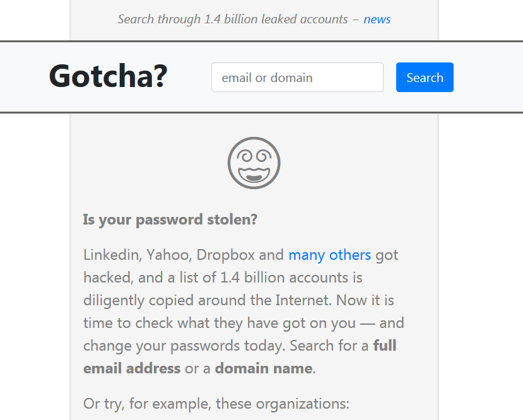Click the Gotcha? site logo heading
Image resolution: width=523 pixels, height=420 pixels.
[108, 77]
